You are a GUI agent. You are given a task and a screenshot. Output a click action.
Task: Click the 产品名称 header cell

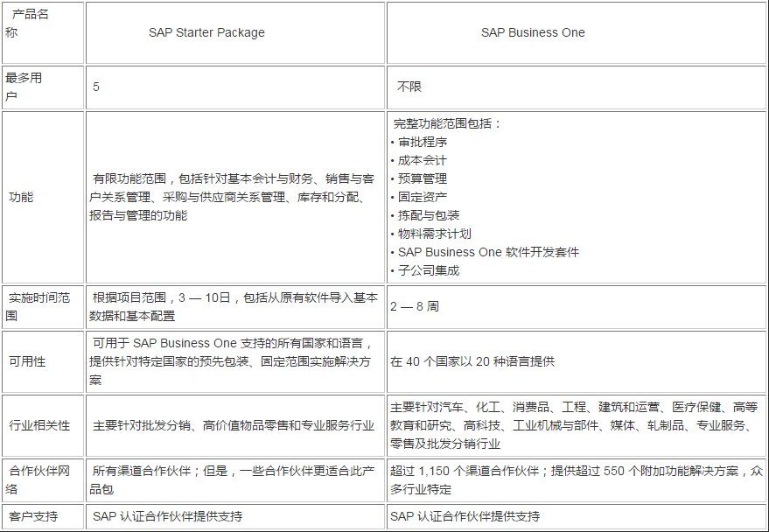[x=43, y=32]
